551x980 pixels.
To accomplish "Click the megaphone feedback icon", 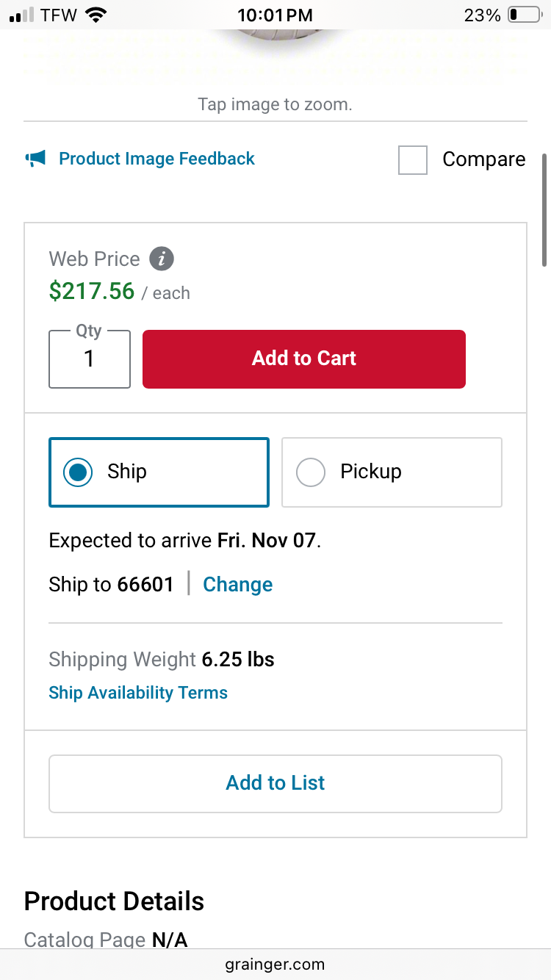I will 35,158.
